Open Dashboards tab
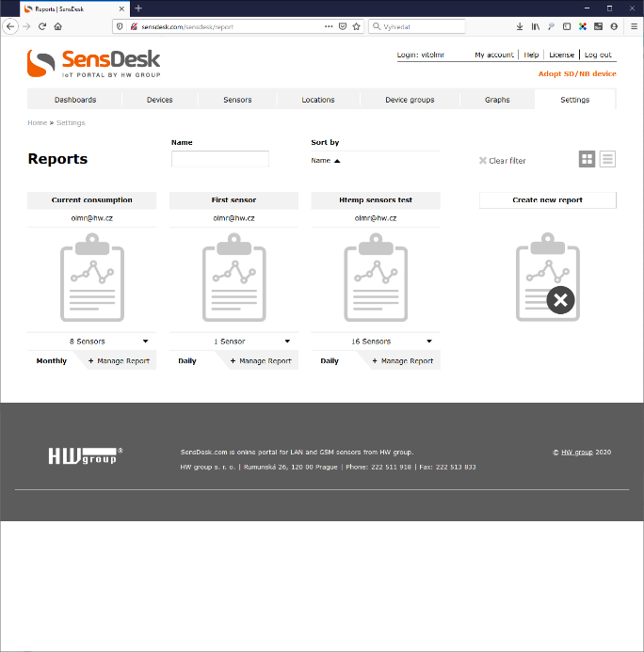This screenshot has height=652, width=644. click(x=75, y=100)
